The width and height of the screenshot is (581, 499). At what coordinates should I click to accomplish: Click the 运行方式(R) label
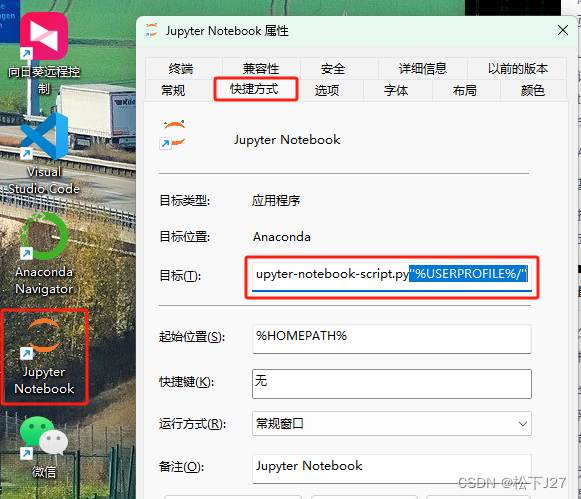(192, 423)
